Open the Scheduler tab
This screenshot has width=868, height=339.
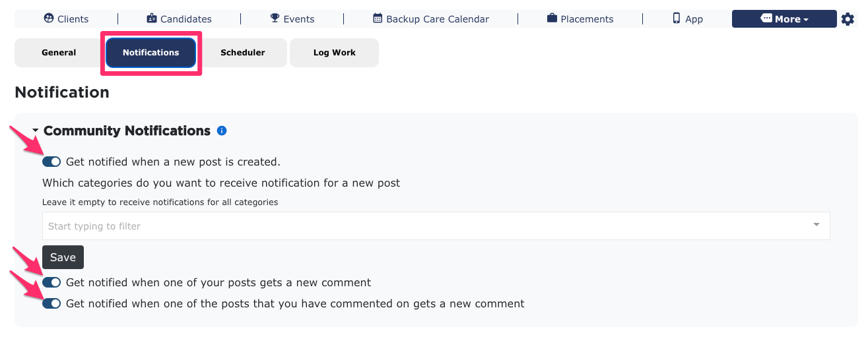[x=242, y=53]
